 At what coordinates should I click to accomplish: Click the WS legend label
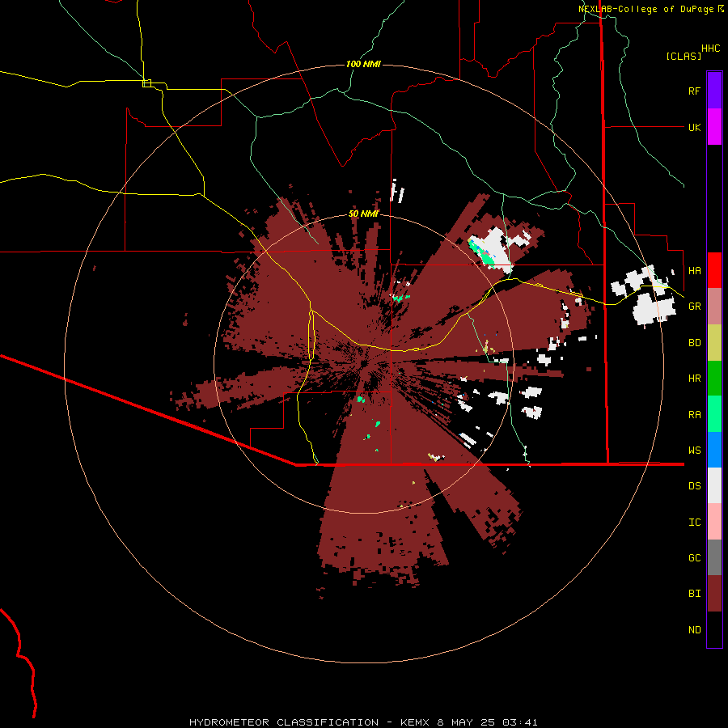click(x=694, y=451)
